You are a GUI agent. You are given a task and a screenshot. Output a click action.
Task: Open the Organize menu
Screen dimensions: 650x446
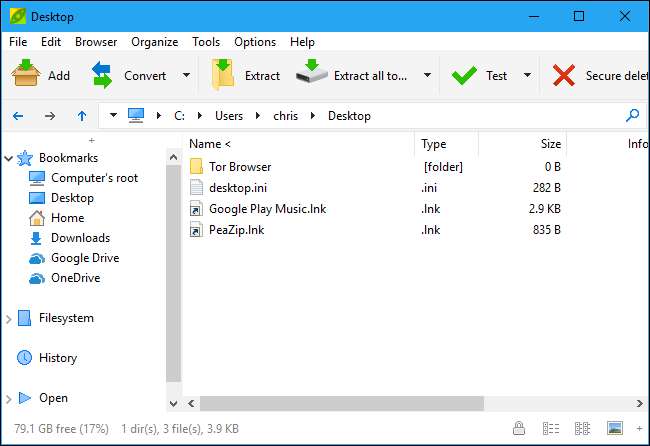click(x=155, y=42)
